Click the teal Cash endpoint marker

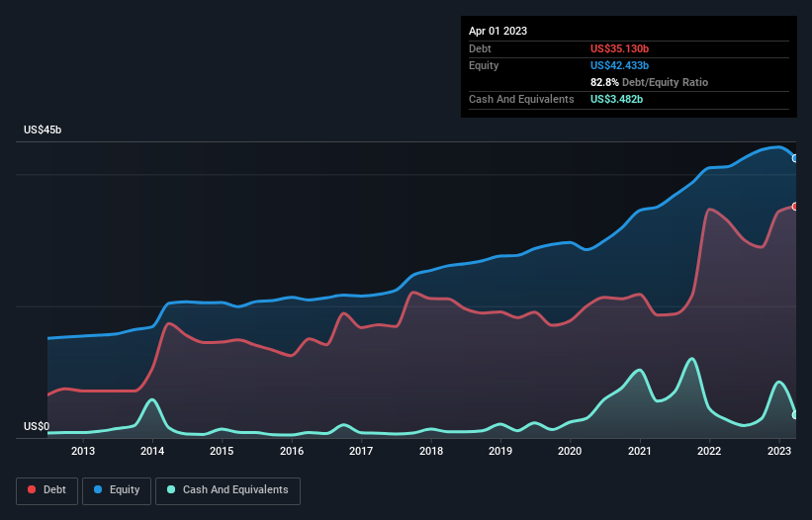coord(795,415)
